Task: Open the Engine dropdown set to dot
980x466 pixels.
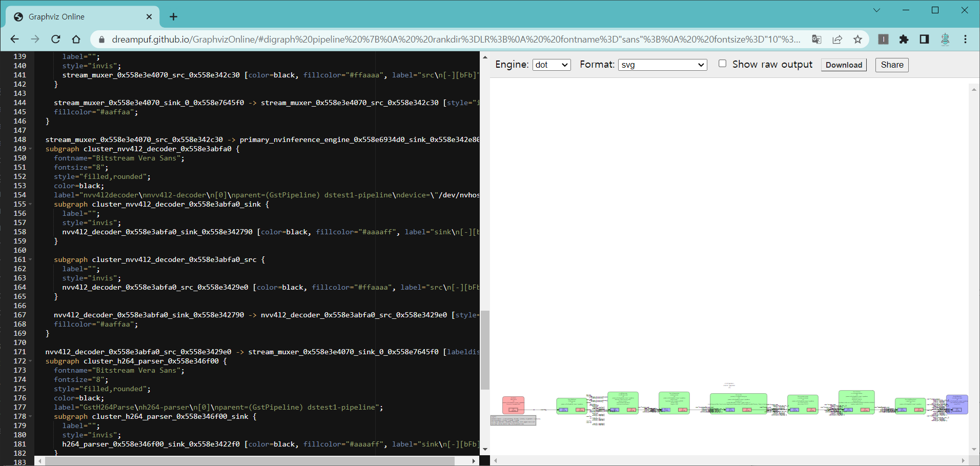Action: (x=552, y=65)
